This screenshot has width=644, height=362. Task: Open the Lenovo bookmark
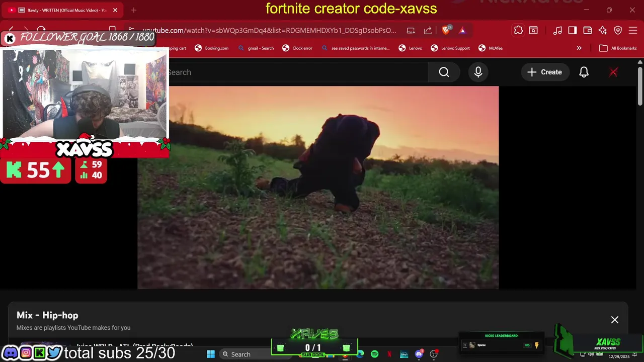point(411,48)
